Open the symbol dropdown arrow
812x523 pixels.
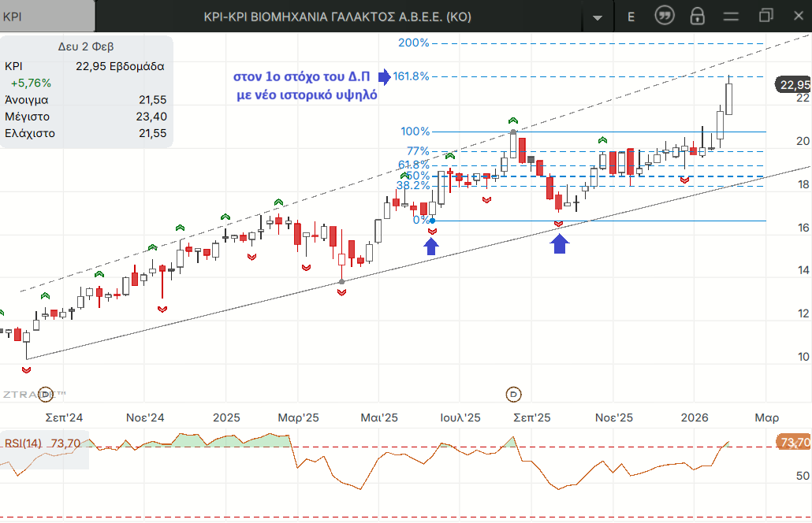tap(598, 17)
